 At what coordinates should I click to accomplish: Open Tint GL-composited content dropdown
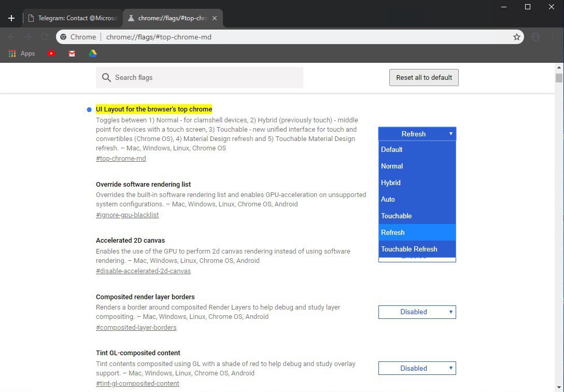pyautogui.click(x=417, y=368)
